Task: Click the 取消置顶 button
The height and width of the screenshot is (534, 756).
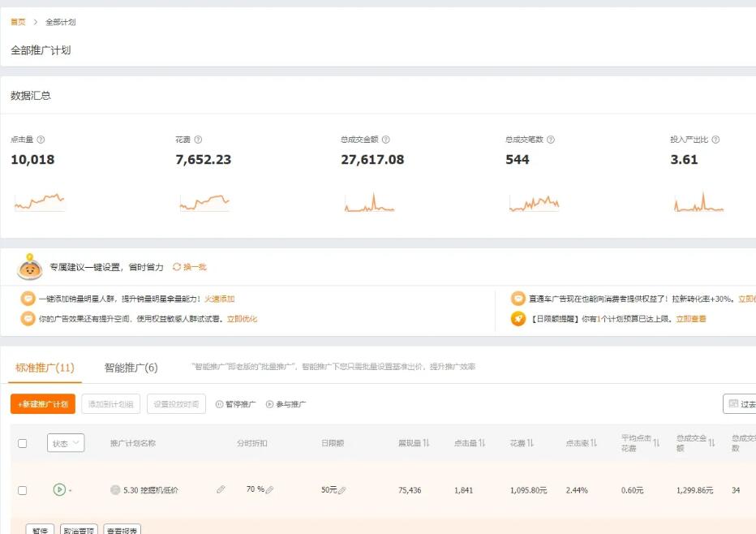Action: coord(79,529)
